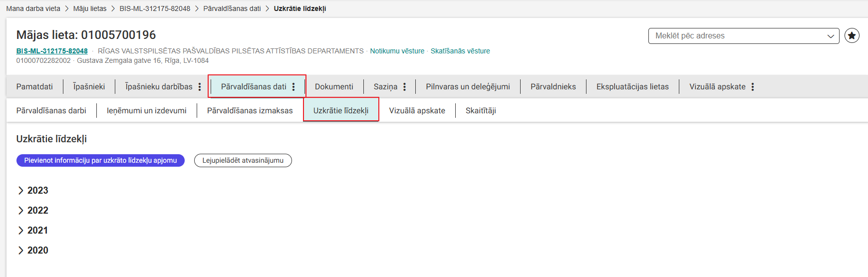Click the star favorite icon
The height and width of the screenshot is (277, 868).
(x=852, y=36)
